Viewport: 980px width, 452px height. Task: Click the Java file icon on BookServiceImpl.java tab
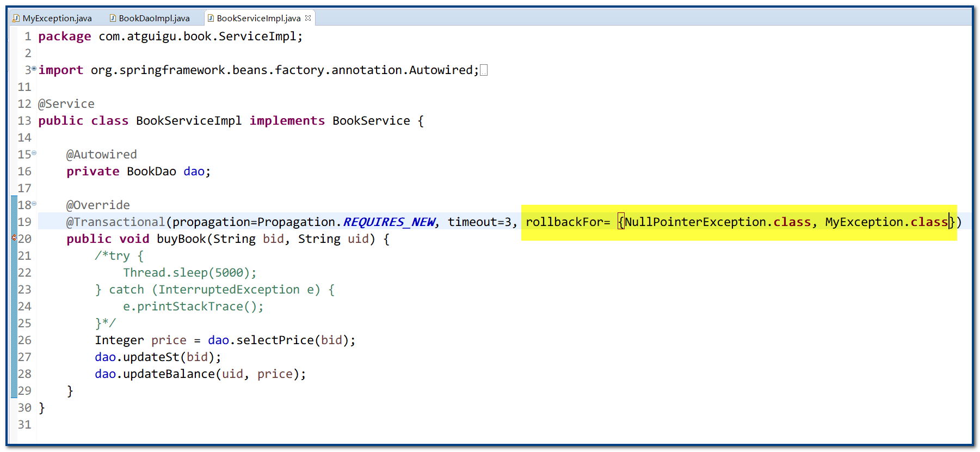click(211, 18)
